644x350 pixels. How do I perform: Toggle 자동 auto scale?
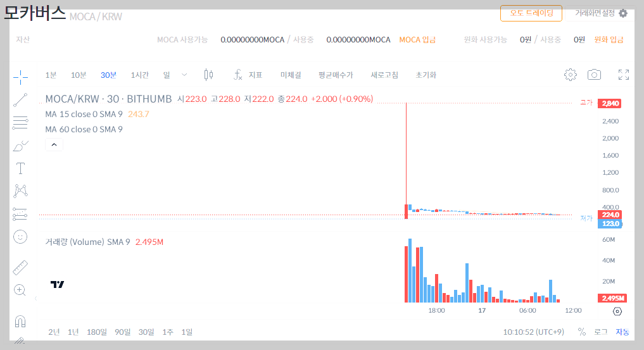pos(622,332)
